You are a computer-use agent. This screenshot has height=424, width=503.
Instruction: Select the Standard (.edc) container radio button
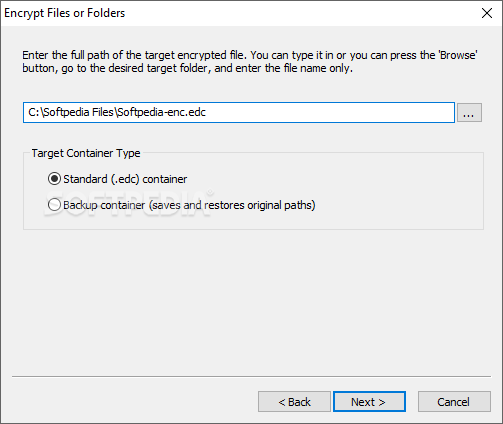(54, 179)
